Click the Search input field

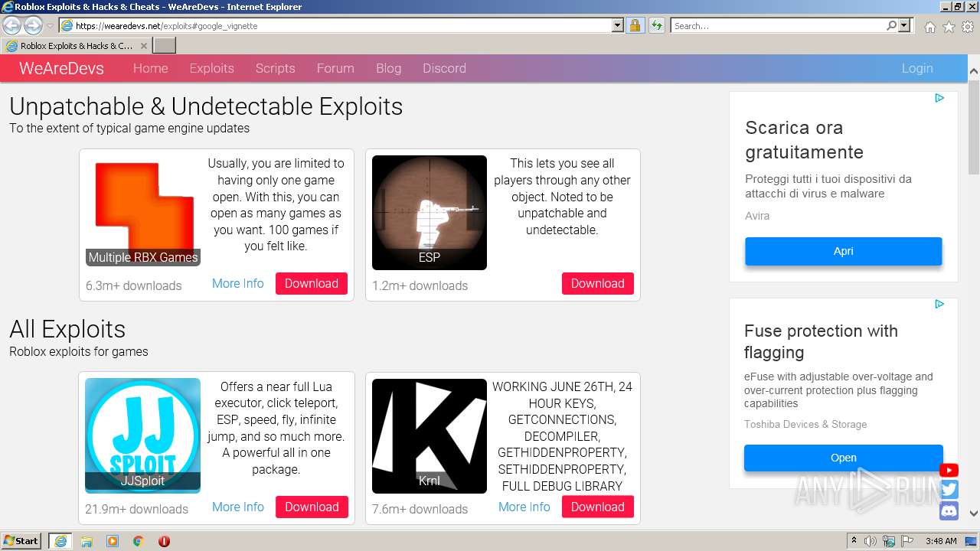(777, 25)
